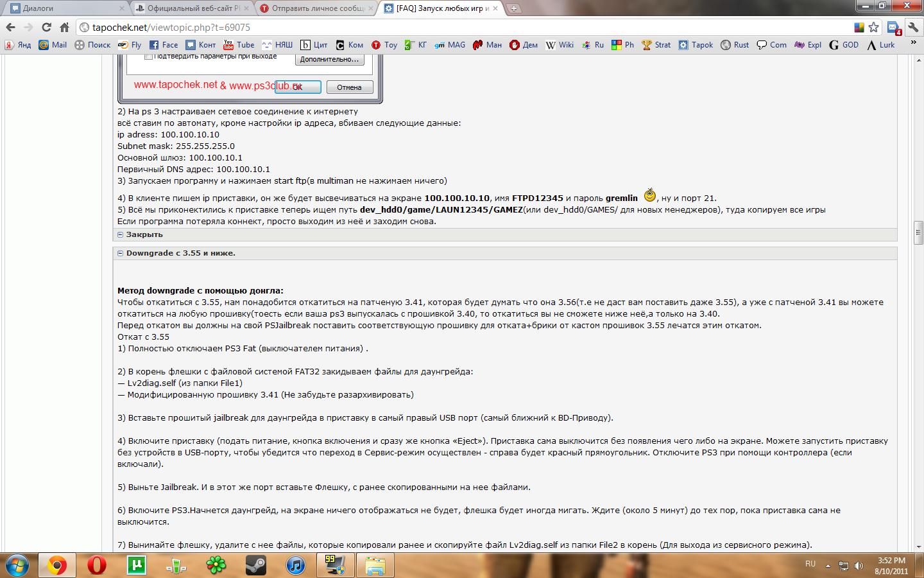Open the Ман bookmark

pos(487,45)
